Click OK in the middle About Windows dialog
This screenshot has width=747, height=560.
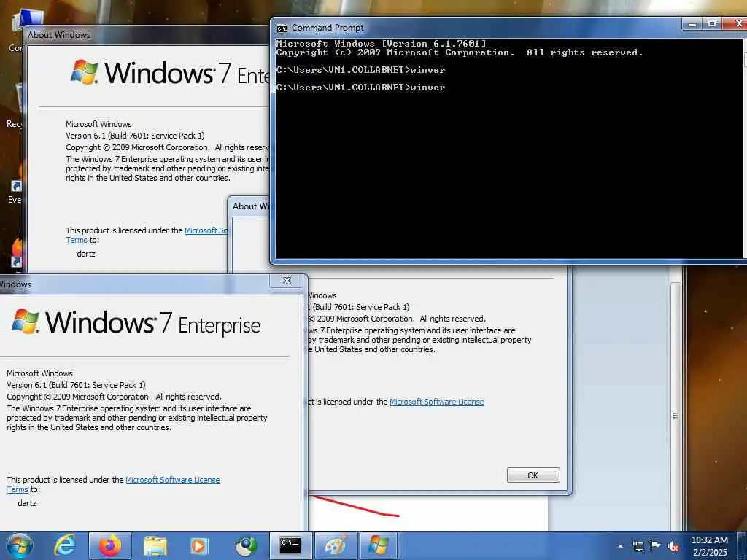pos(533,475)
